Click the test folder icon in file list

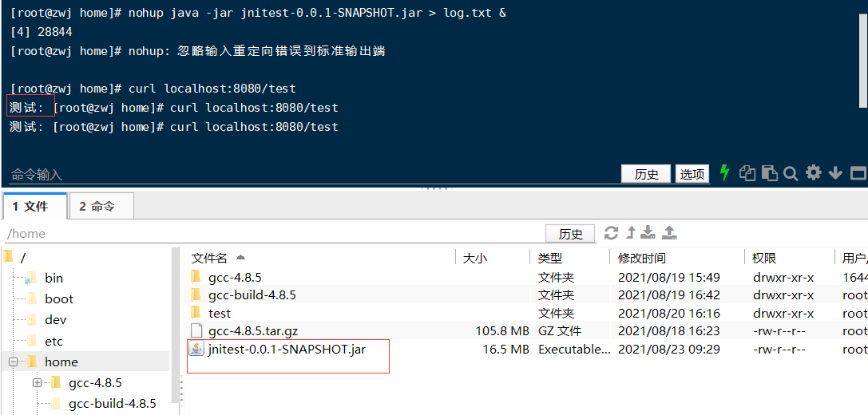[x=196, y=313]
